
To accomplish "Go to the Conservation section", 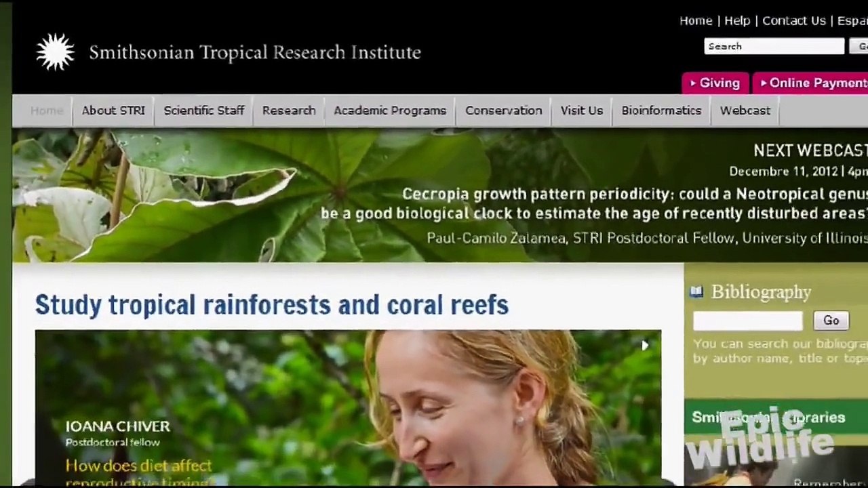I will 504,110.
